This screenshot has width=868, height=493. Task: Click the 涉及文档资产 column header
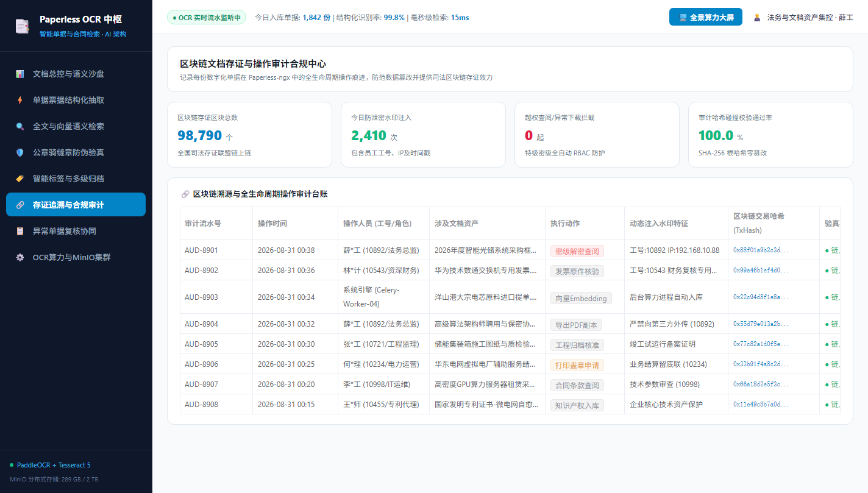(x=488, y=224)
